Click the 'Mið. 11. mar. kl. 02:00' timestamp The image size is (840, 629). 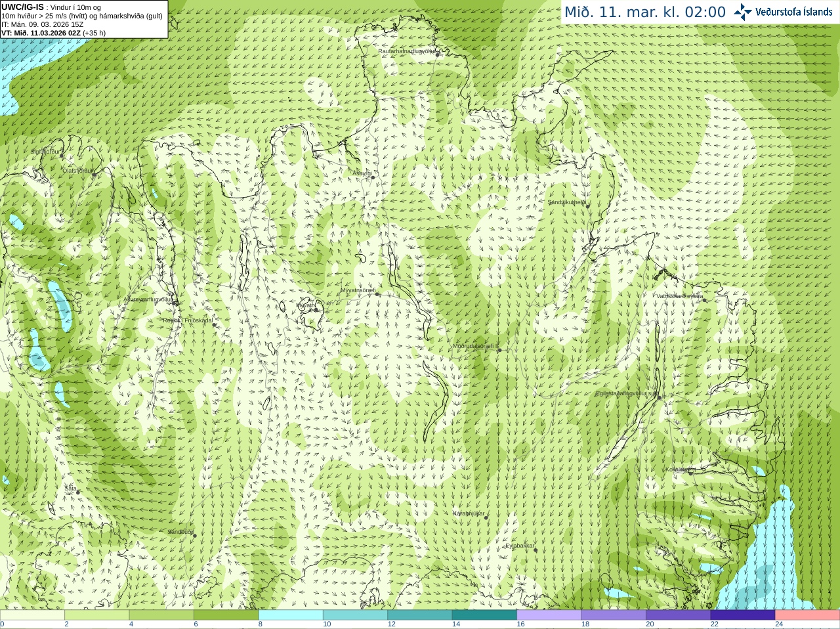tap(645, 12)
